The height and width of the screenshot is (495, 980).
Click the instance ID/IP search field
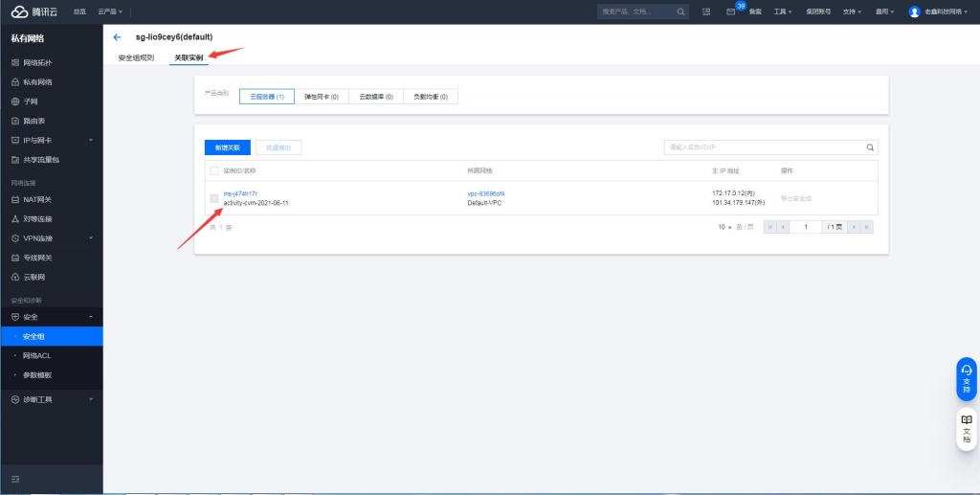[762, 147]
